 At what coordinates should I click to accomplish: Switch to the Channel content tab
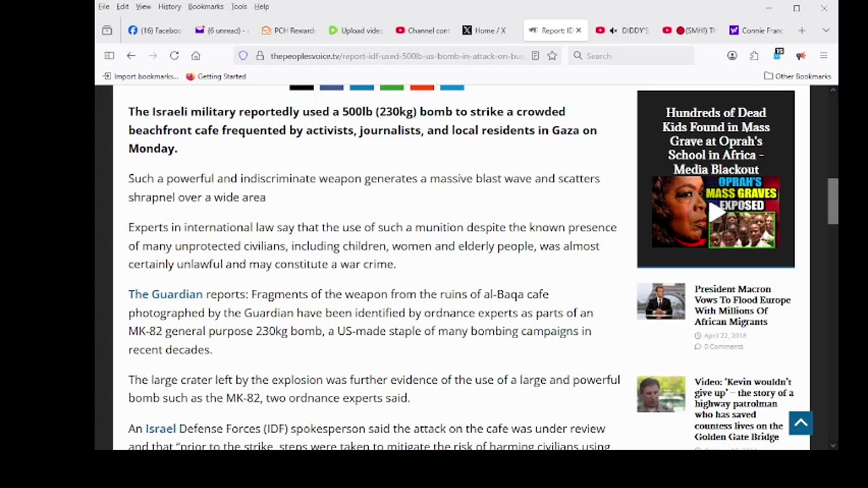click(x=422, y=30)
